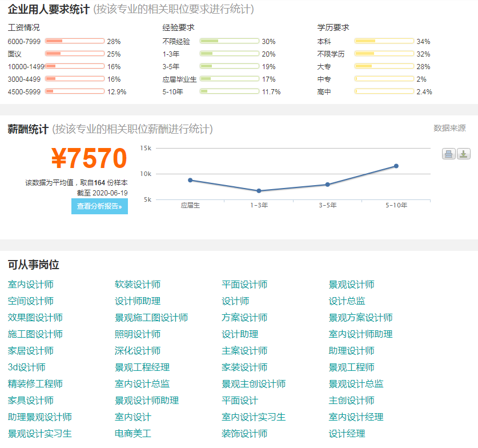Screen dimensions: 478x448
Task: Choose the 室内设计总监 link
Action: click(142, 383)
